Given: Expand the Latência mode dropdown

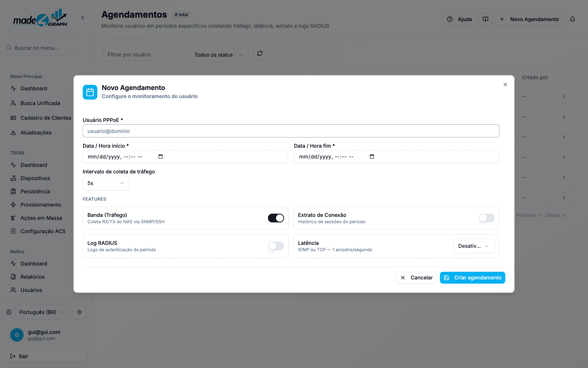Looking at the screenshot, I should (x=474, y=246).
